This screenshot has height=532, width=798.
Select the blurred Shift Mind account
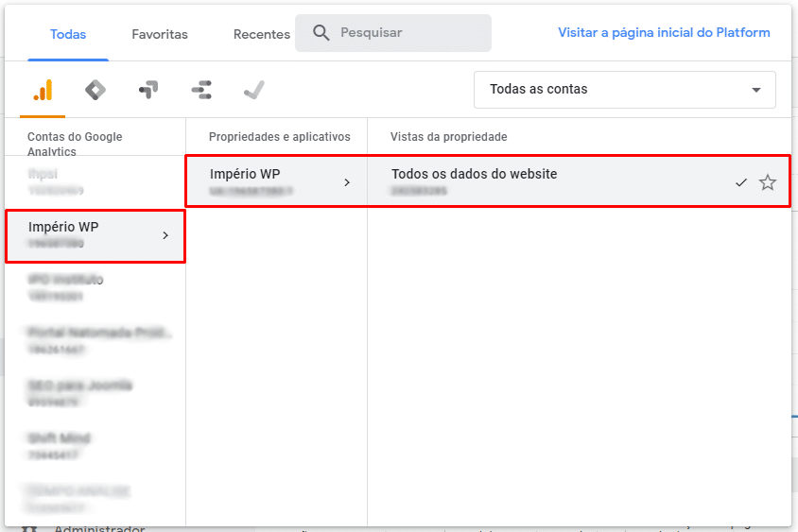pyautogui.click(x=95, y=446)
